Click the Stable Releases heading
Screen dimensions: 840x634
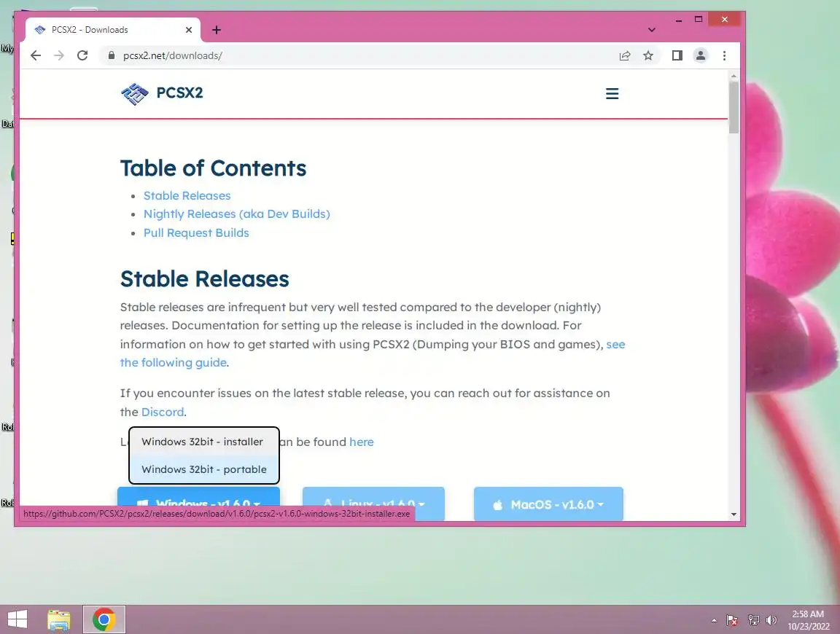click(x=205, y=279)
